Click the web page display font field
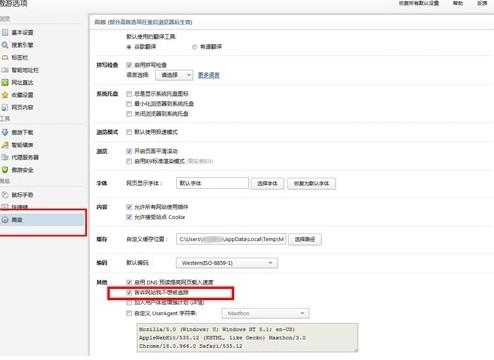Image resolution: width=494 pixels, height=360 pixels. click(212, 183)
